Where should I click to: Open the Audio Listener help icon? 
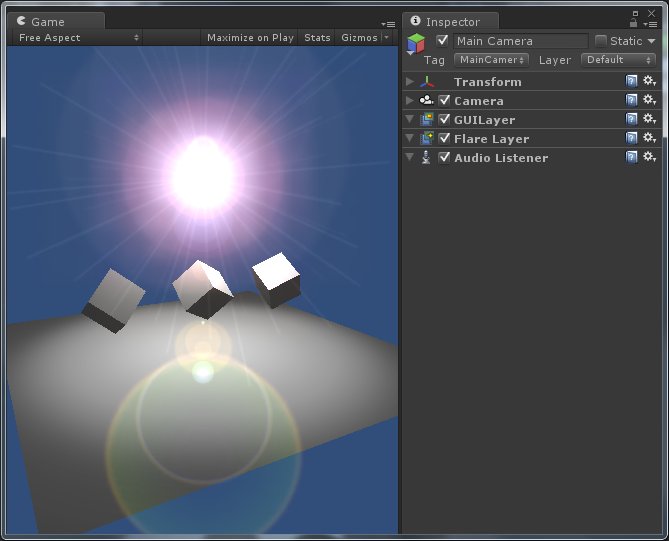point(631,157)
